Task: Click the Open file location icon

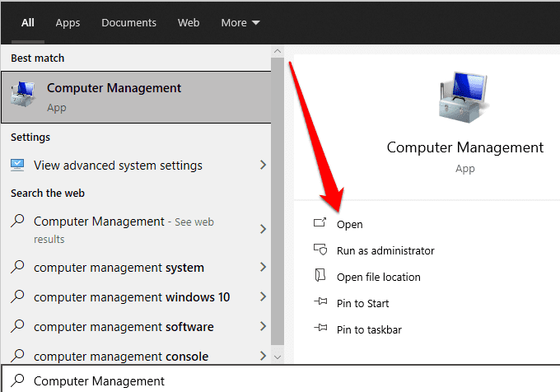Action: (x=320, y=277)
